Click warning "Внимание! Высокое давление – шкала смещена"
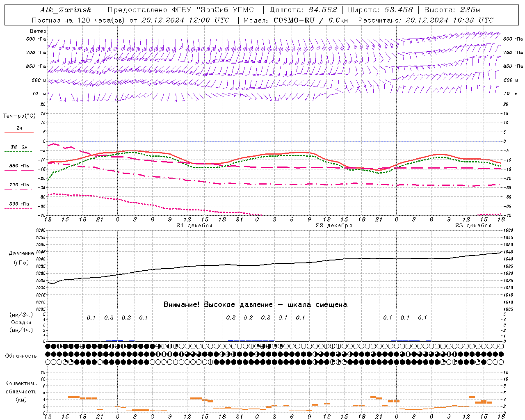 pos(255,304)
